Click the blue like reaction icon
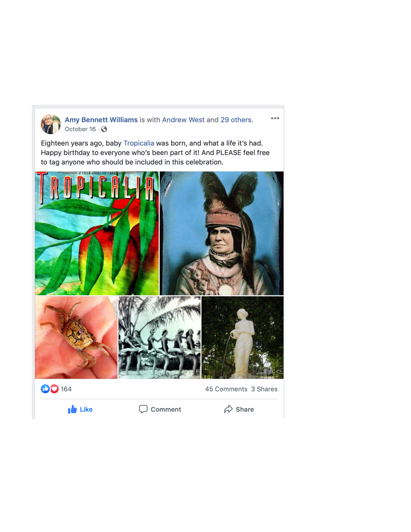 45,389
